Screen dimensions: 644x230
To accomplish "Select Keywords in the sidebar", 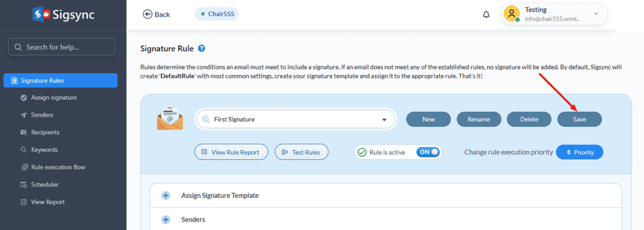I will 44,150.
